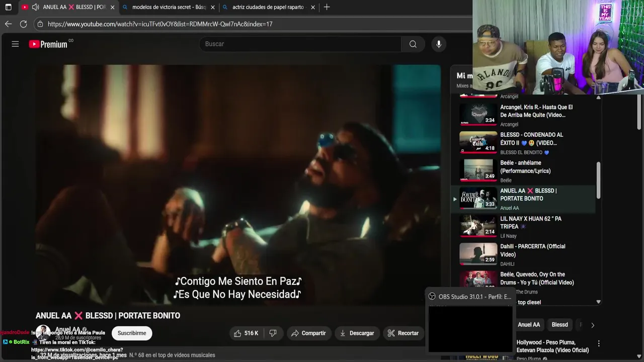
Task: Click the search magnifier button
Action: click(413, 44)
